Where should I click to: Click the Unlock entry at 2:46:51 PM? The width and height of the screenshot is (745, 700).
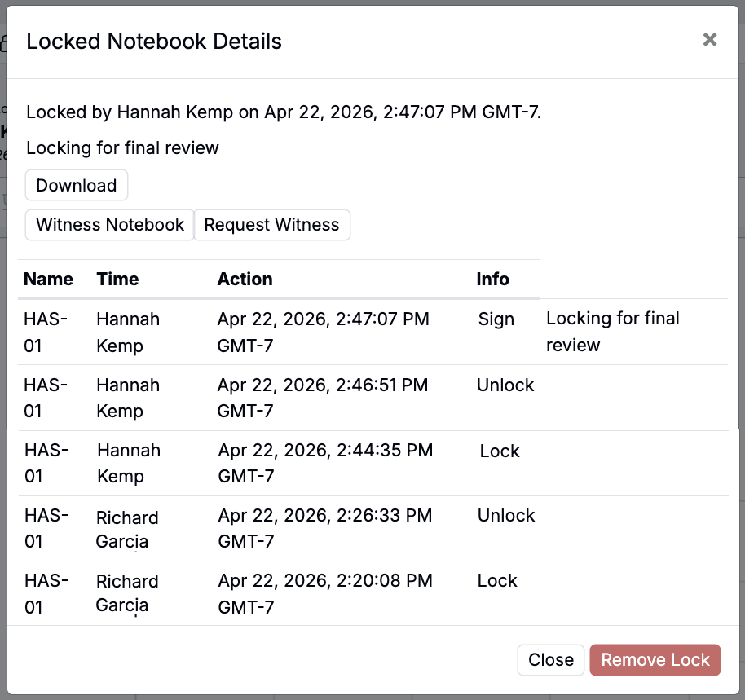[505, 385]
